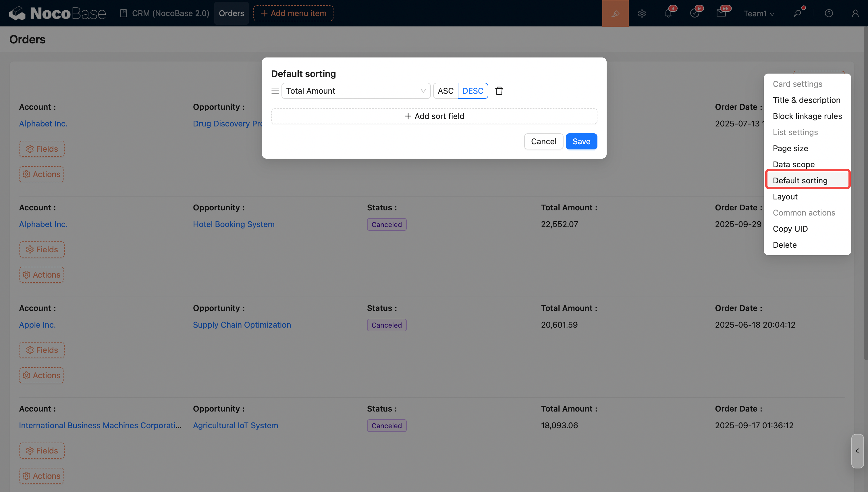This screenshot has height=492, width=868.
Task: Open the tasks checkmark icon with badge
Action: (695, 13)
